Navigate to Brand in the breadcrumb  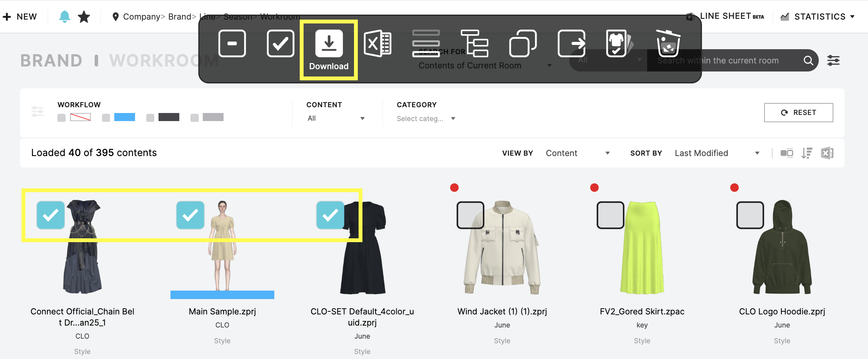[x=179, y=16]
